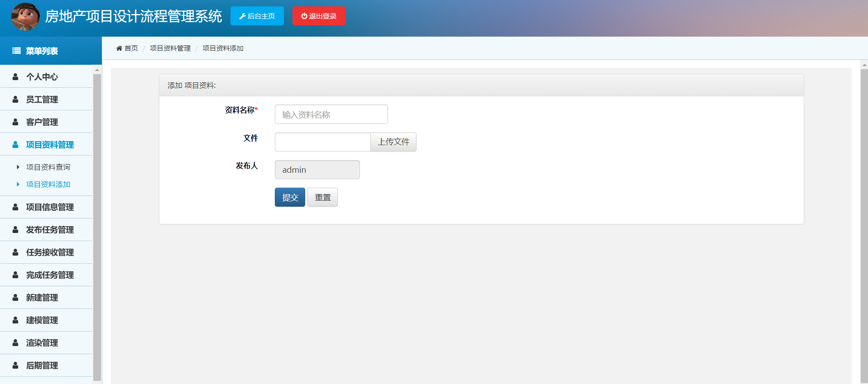Expand the 后期管理 menu
The image size is (868, 384).
(x=46, y=365)
